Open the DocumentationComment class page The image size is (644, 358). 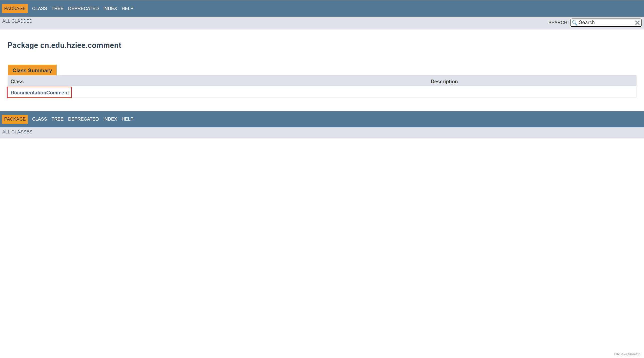tap(40, 93)
